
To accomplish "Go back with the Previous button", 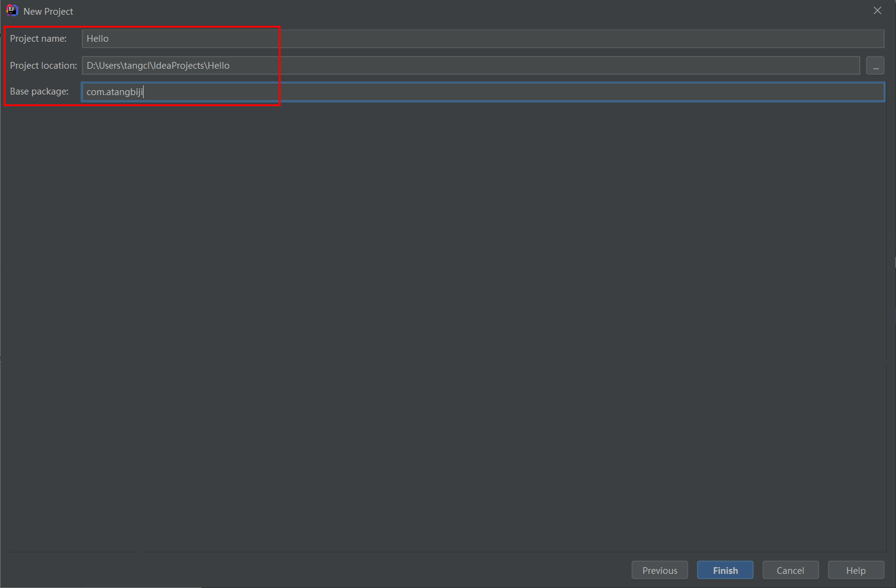I will coord(660,570).
